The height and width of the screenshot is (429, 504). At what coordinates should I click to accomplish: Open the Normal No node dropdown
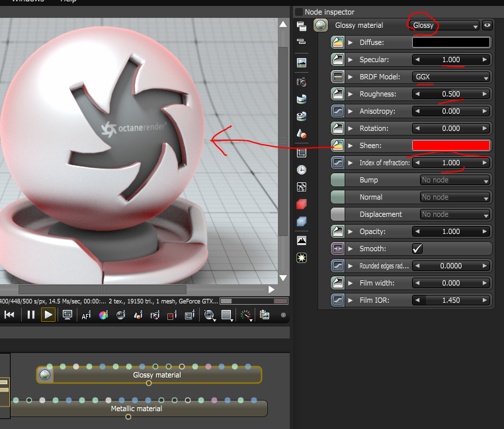[x=455, y=197]
